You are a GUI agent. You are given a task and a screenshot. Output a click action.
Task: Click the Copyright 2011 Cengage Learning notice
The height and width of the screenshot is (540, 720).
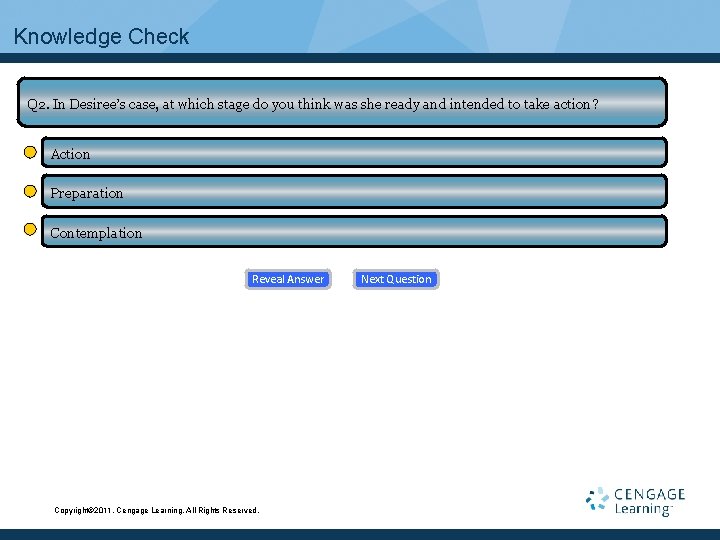(157, 510)
